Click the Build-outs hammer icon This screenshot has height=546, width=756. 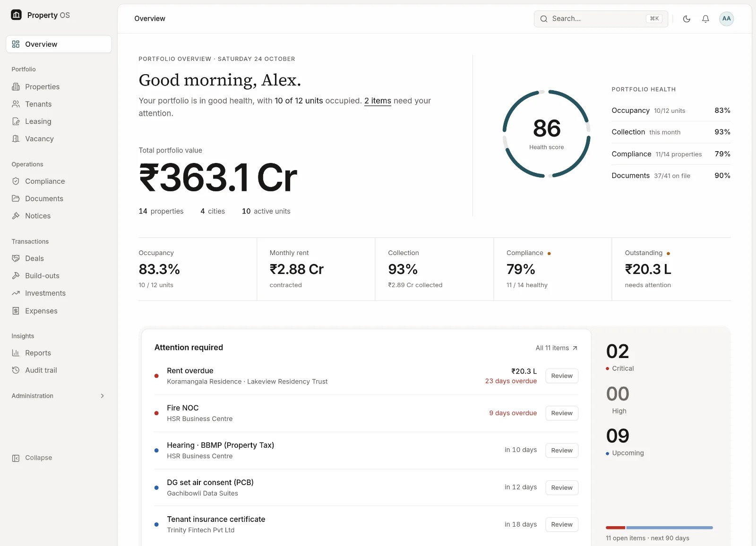click(16, 276)
